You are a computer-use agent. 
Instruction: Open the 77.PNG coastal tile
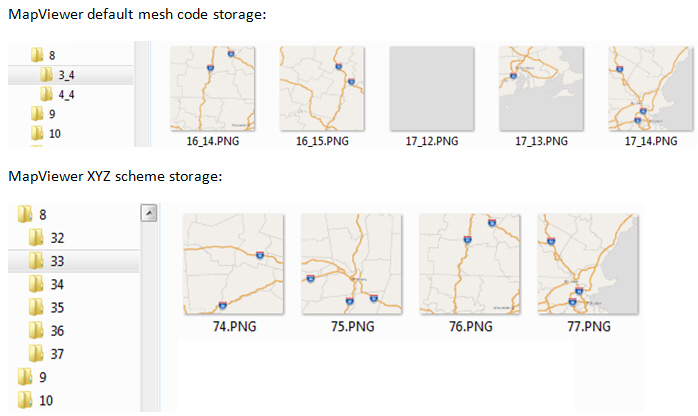point(587,264)
